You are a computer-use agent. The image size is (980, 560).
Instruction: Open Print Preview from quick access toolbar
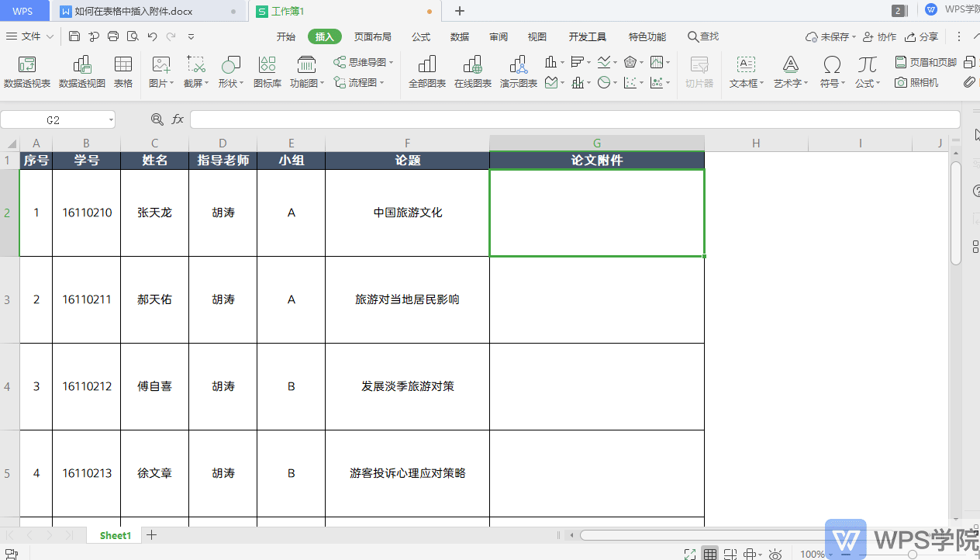[133, 36]
